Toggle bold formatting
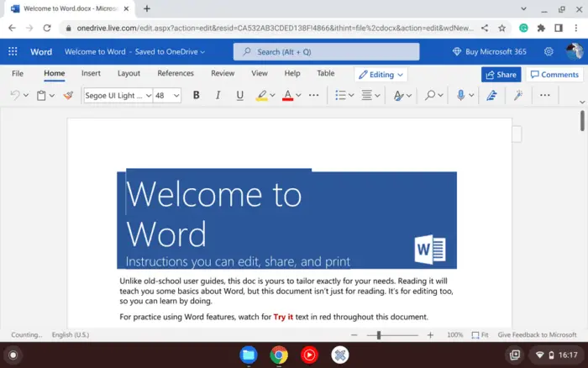 pyautogui.click(x=196, y=95)
